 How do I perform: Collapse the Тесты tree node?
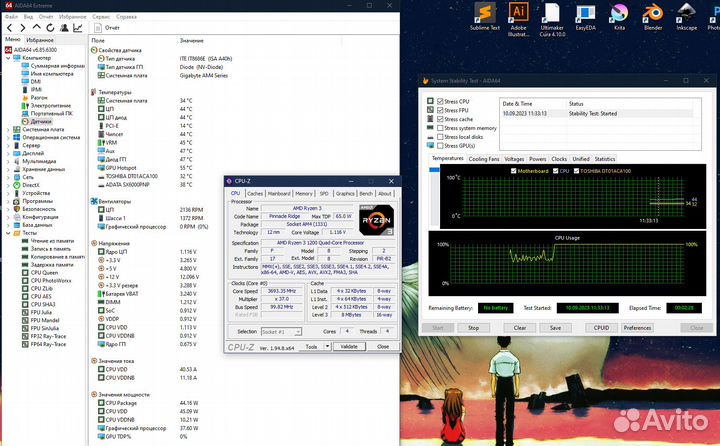coord(8,233)
